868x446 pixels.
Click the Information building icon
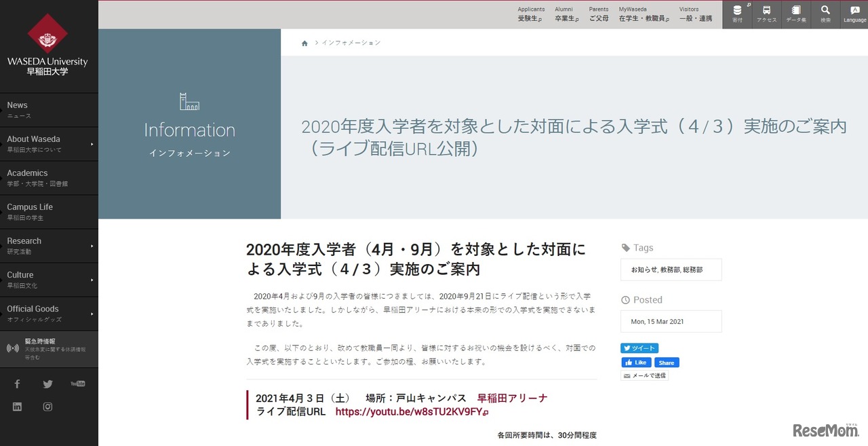coord(189,101)
